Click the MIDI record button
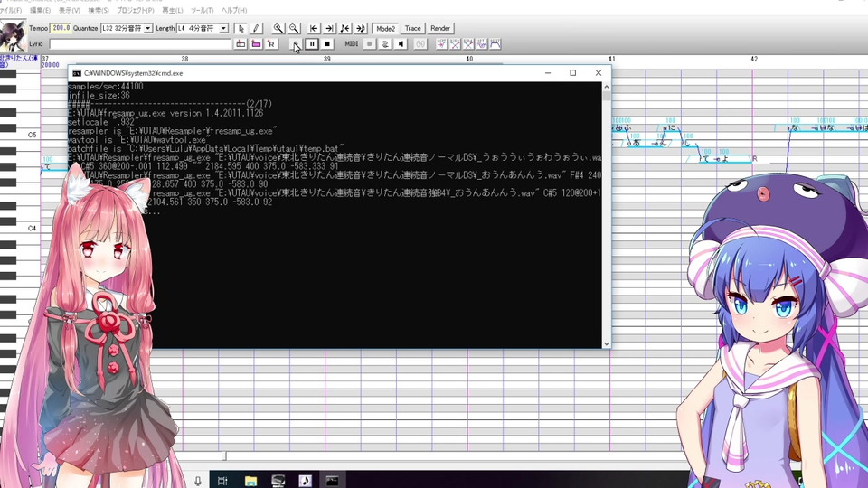 369,43
